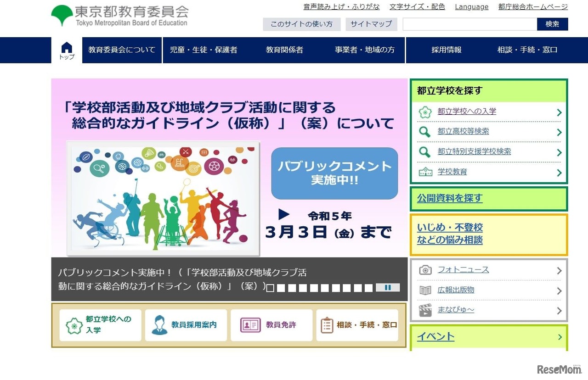Click the chevron next to 都立特別支援学校検索

click(x=559, y=152)
